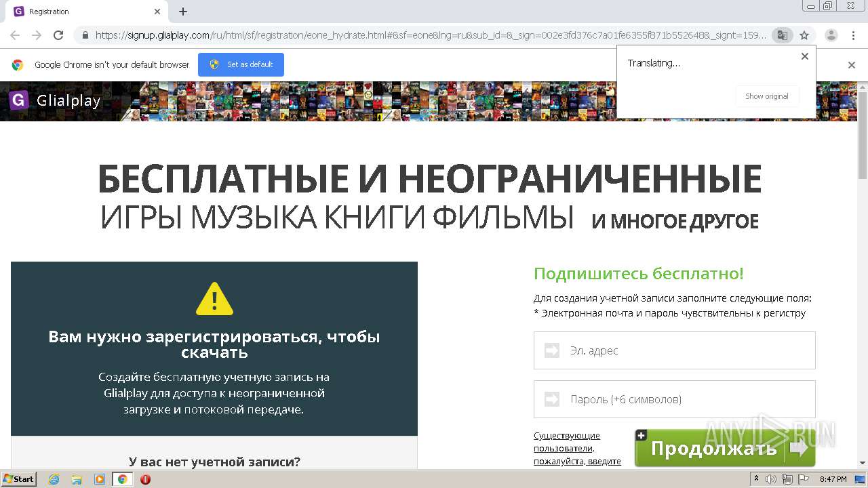Click the Glialplay logo icon
868x488 pixels.
19,100
